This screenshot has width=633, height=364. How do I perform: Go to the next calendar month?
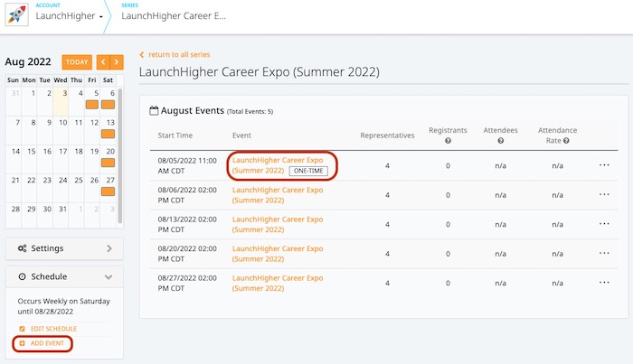pos(117,62)
